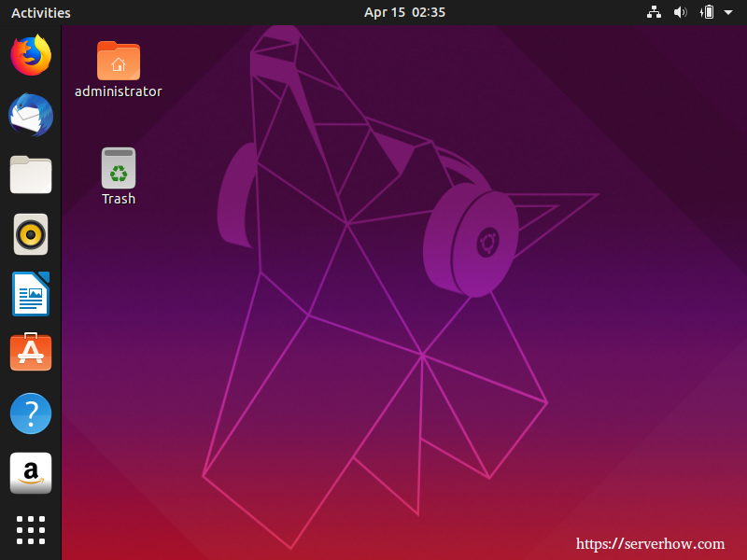
Task: Open LibreOffice Writer from the dock
Action: tap(31, 294)
